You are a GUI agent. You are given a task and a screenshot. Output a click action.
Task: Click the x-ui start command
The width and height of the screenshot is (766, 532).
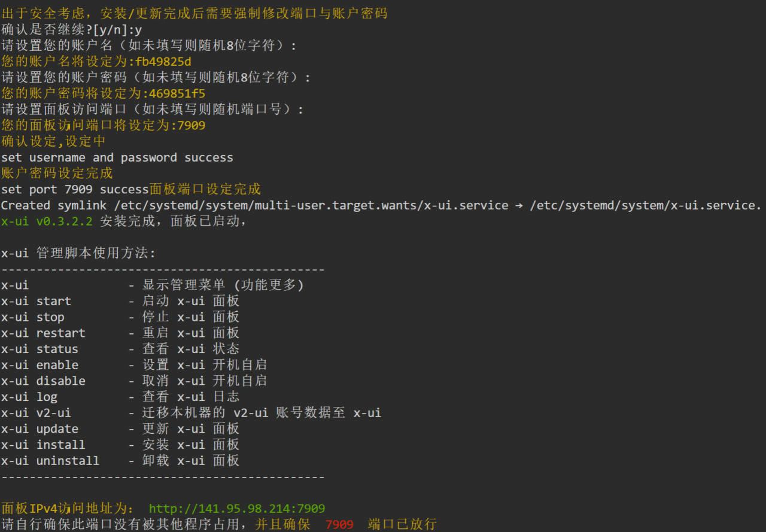point(36,301)
